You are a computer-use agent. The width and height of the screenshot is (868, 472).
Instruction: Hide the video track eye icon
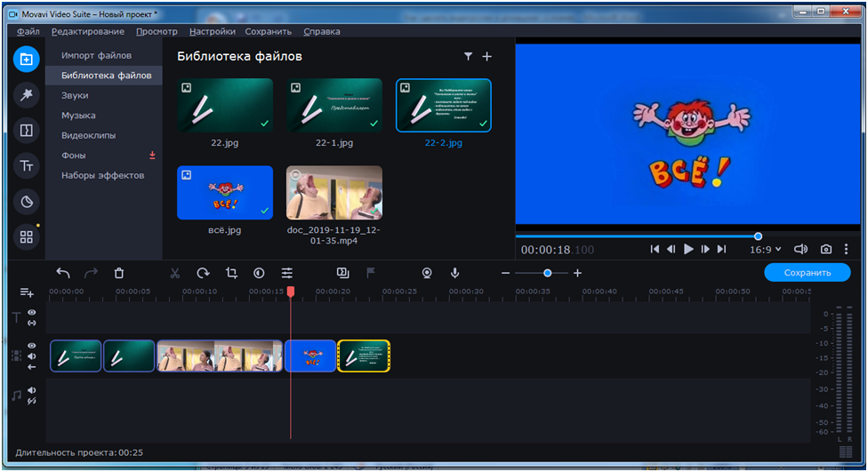(x=31, y=346)
